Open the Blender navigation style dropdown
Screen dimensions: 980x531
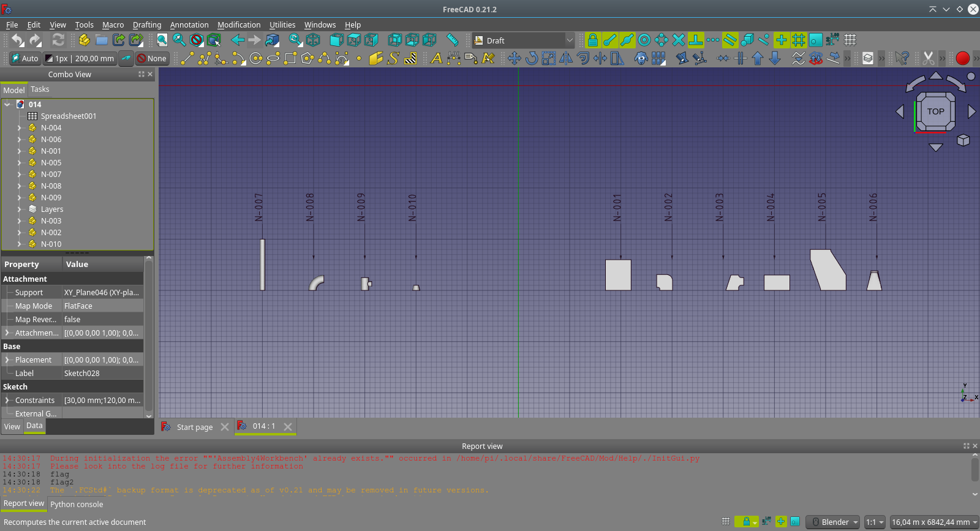[x=833, y=522]
